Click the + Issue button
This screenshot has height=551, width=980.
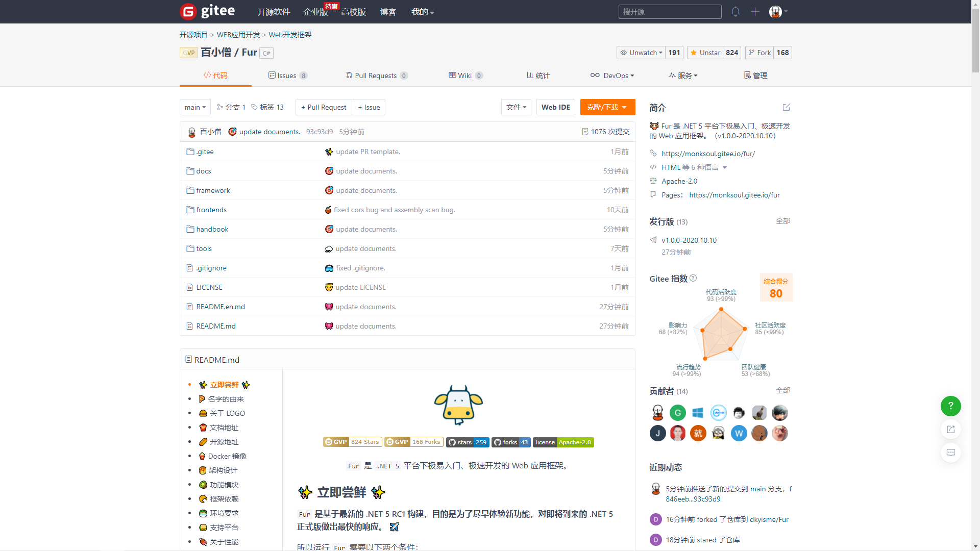[x=369, y=107]
